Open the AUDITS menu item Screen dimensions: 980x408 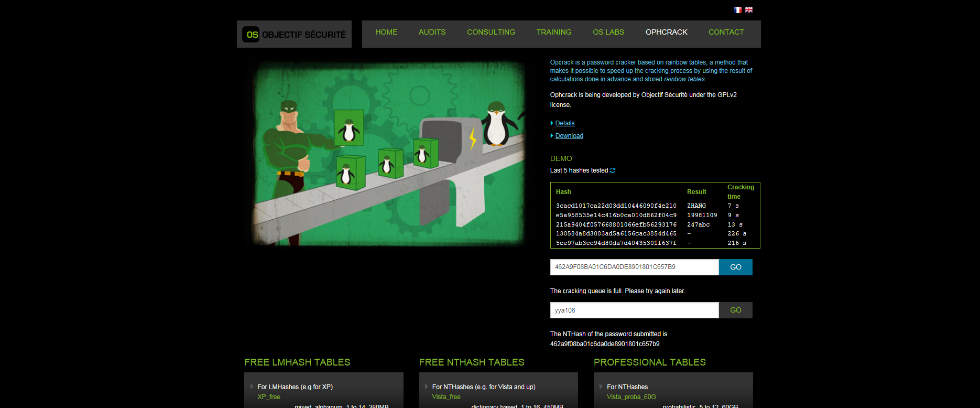pyautogui.click(x=432, y=32)
